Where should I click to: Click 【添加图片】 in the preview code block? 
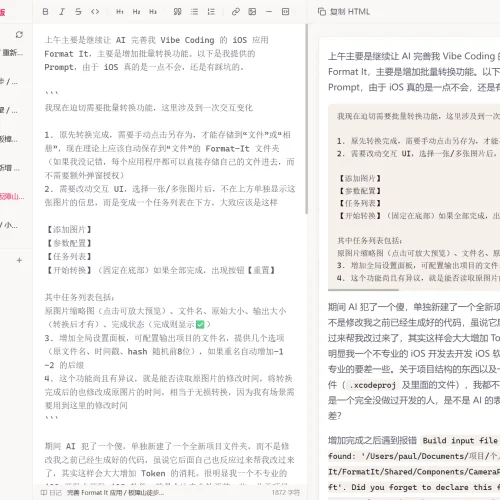(360, 178)
